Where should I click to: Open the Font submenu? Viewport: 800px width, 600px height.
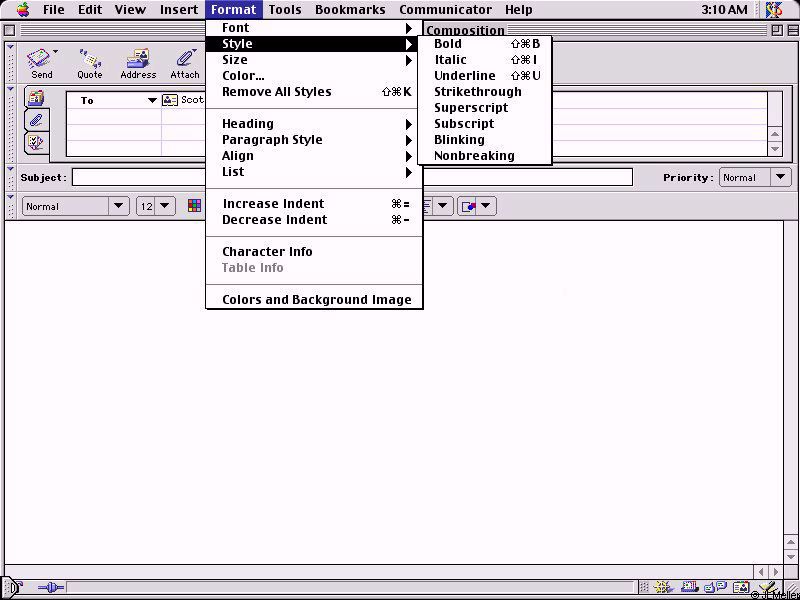(x=314, y=28)
